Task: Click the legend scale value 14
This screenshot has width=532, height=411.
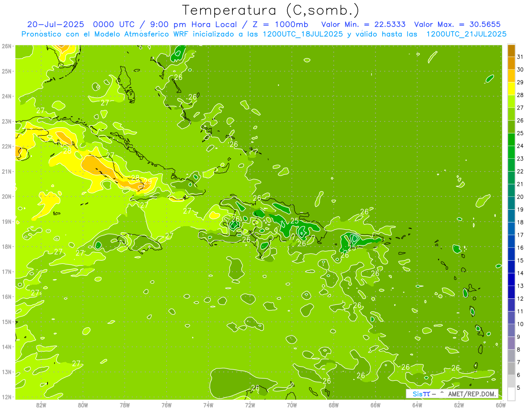Action: coord(520,273)
